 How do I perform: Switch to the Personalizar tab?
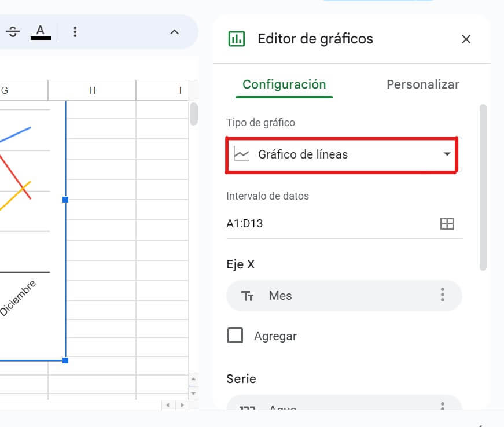tap(422, 84)
